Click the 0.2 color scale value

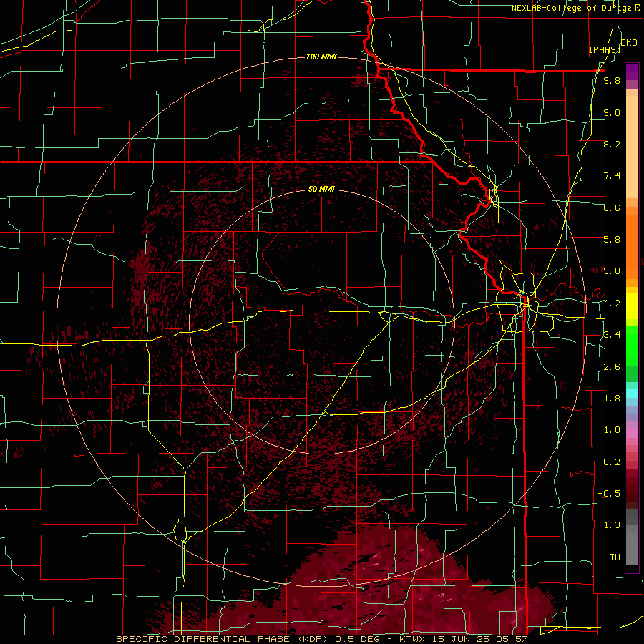(612, 462)
